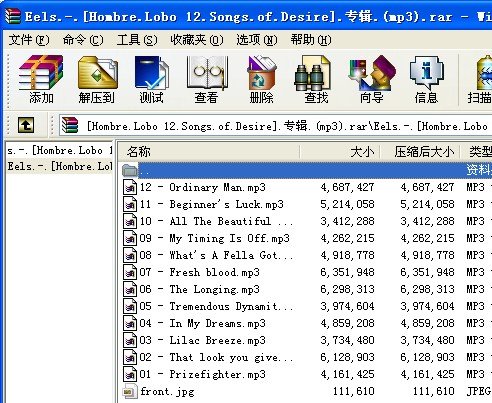Click packed size 3,412,288 in 压缩后大小 column

[427, 221]
